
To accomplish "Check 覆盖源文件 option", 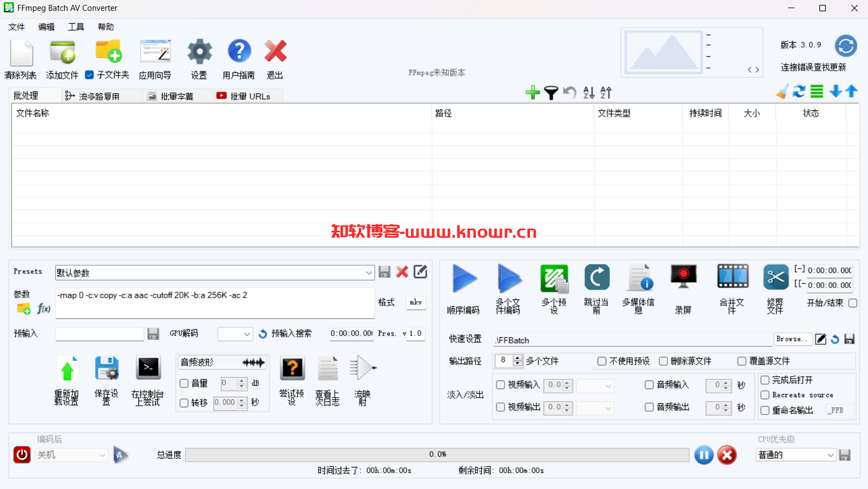I will (x=742, y=361).
